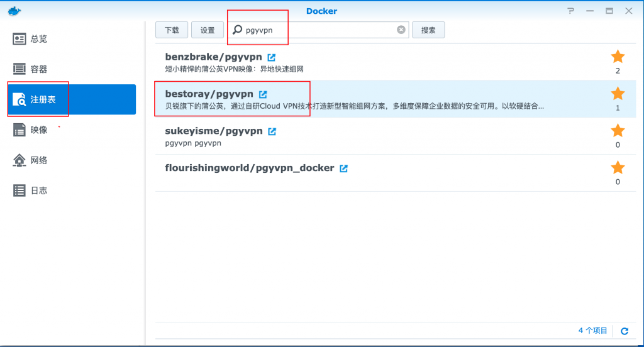The image size is (644, 347).
Task: Click the 网络 network house icon
Action: (x=19, y=160)
